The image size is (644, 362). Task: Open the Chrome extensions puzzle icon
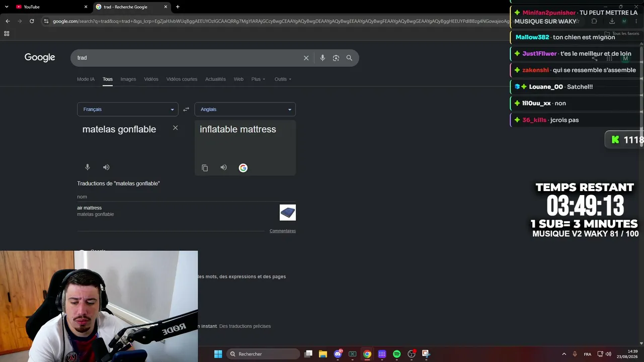594,21
